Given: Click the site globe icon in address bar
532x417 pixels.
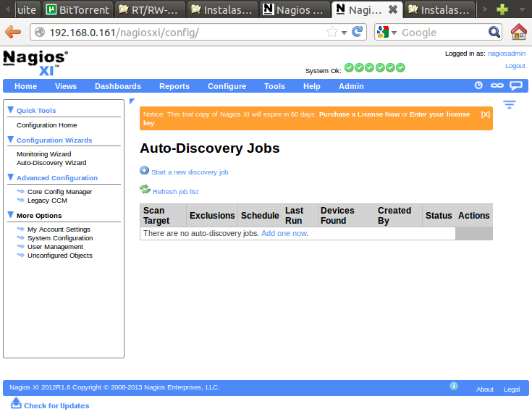Looking at the screenshot, I should (40, 33).
